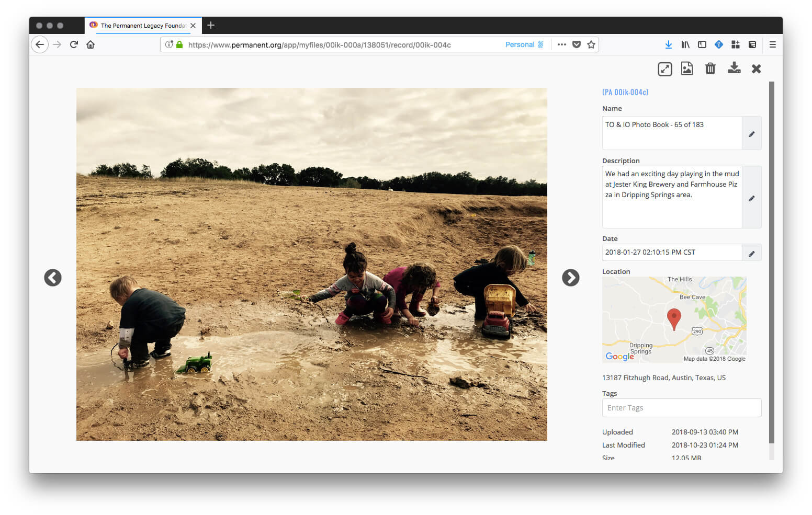Image resolution: width=812 pixels, height=515 pixels.
Task: Click the details panel scrollbar
Action: click(x=771, y=261)
